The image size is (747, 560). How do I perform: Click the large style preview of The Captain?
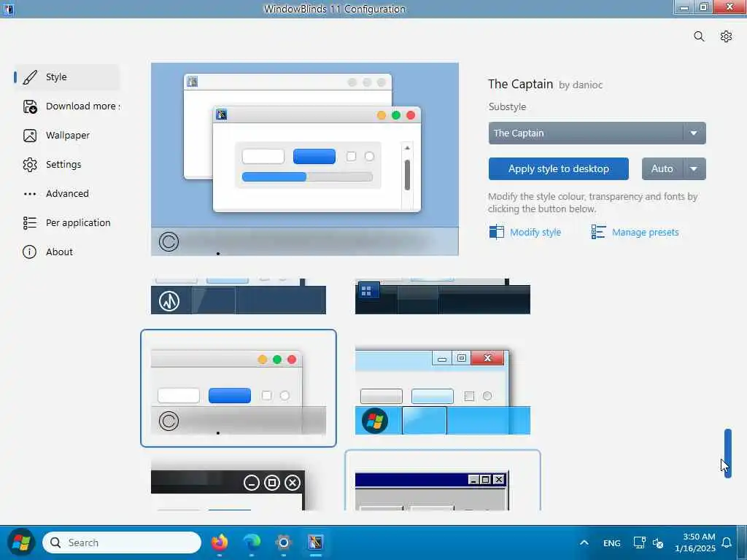305,159
